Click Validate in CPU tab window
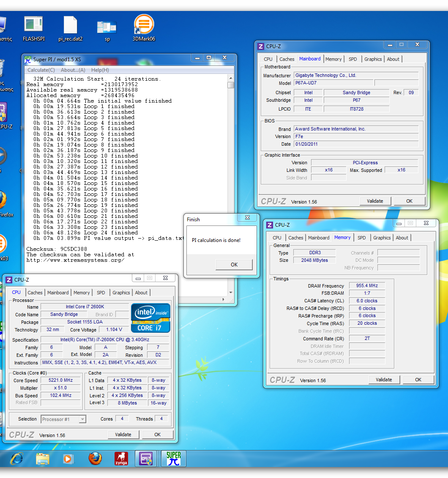448x478 pixels. click(x=123, y=435)
